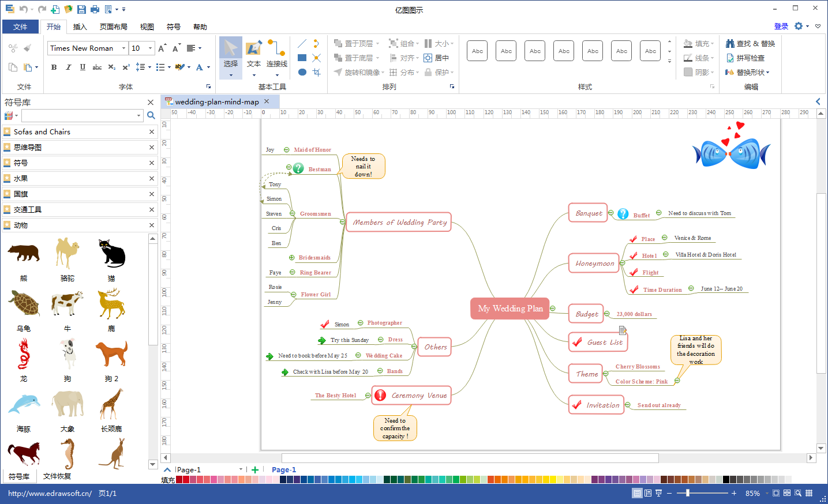Click the symbol library search field
The image size is (828, 504).
[82, 115]
